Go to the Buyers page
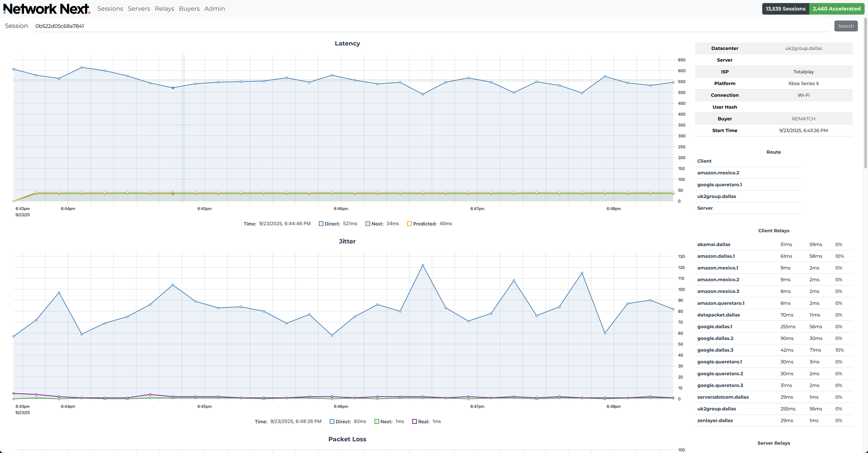Viewport: 868px width, 453px height. (189, 8)
